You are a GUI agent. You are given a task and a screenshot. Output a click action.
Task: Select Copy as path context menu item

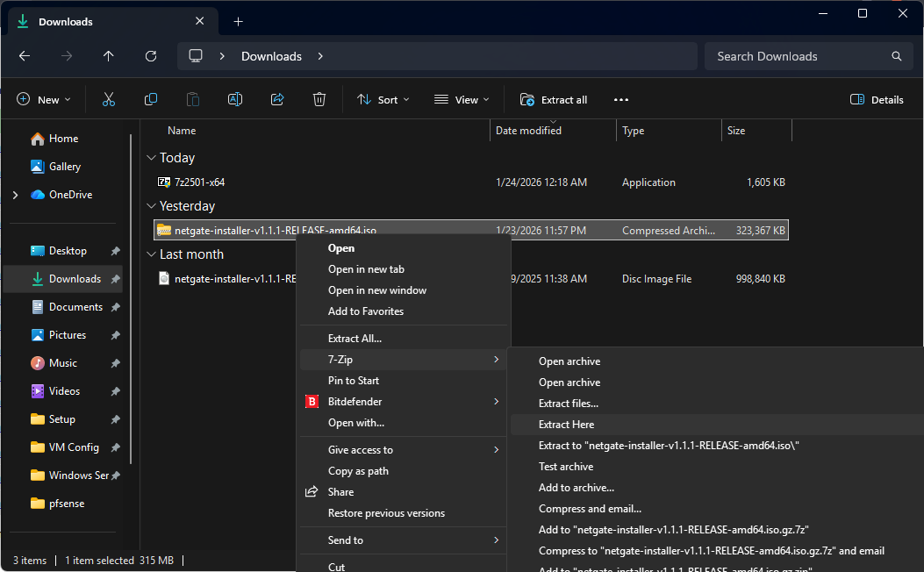pyautogui.click(x=358, y=471)
